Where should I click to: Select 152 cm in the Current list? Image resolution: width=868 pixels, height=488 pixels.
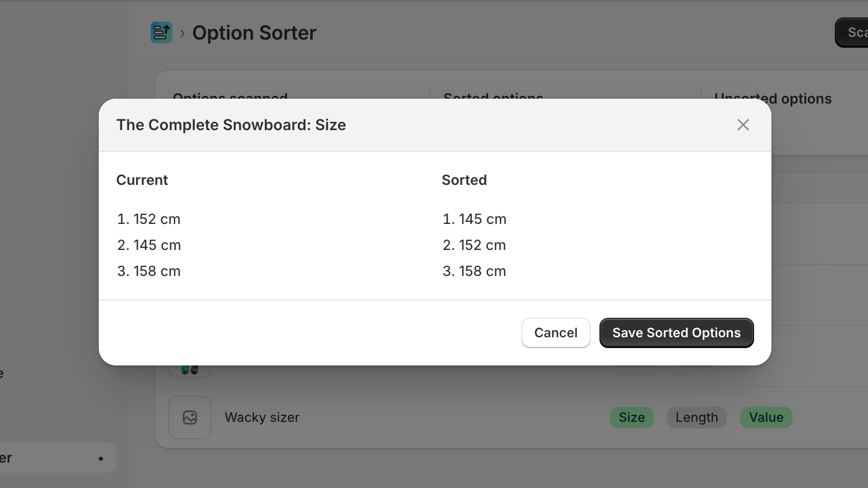coord(149,219)
